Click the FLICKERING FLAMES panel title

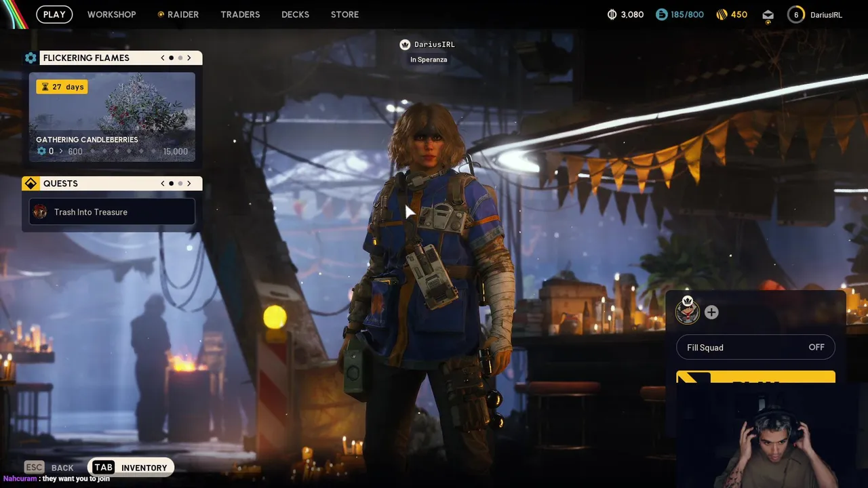(86, 58)
